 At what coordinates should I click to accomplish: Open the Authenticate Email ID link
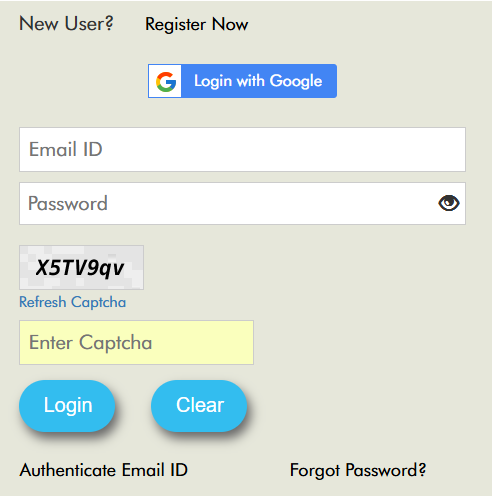[x=104, y=470]
